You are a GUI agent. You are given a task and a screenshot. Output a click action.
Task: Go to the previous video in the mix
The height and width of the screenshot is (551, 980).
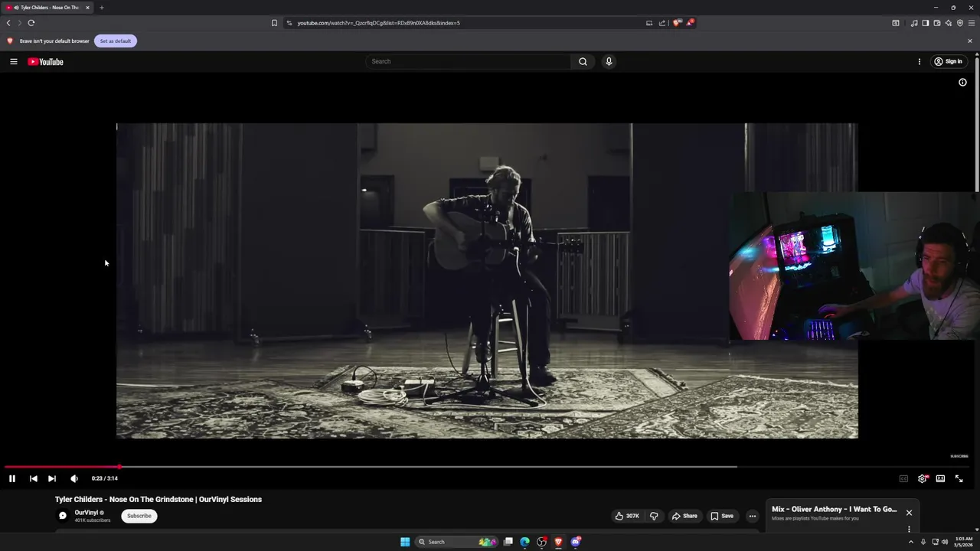33,478
